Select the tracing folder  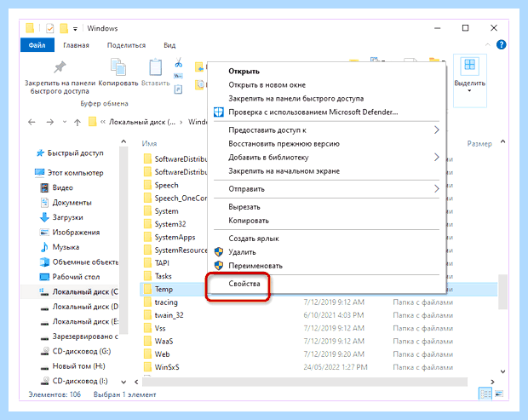(166, 302)
